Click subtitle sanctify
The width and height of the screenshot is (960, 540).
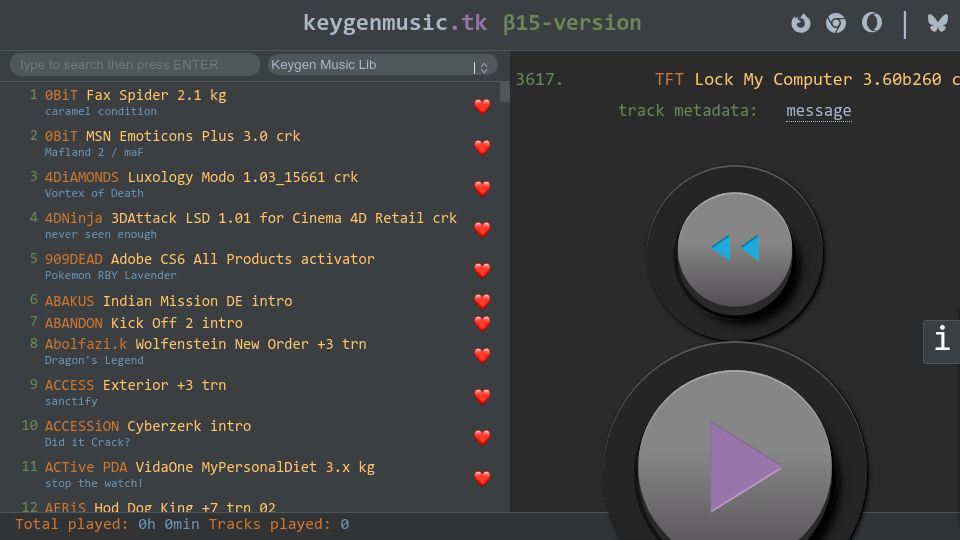coord(71,402)
